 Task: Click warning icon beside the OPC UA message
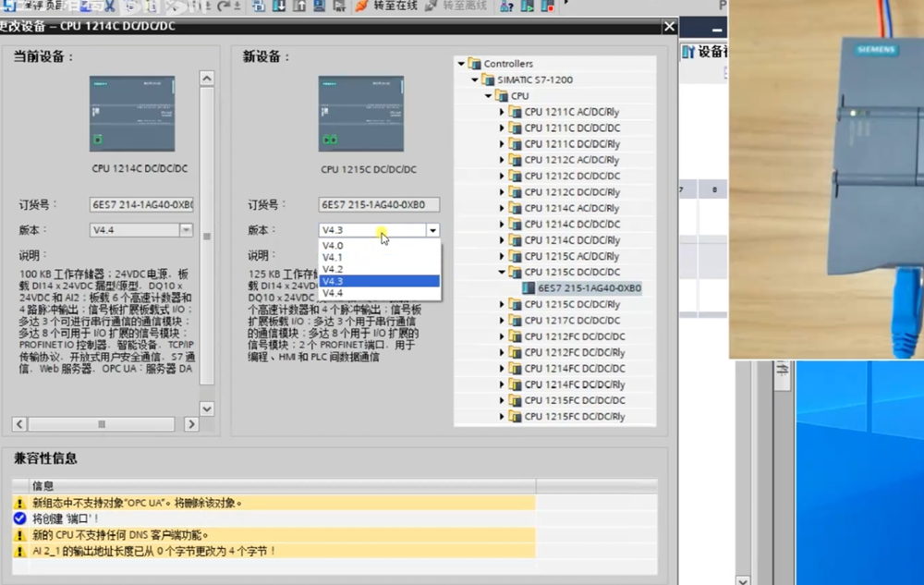[19, 503]
